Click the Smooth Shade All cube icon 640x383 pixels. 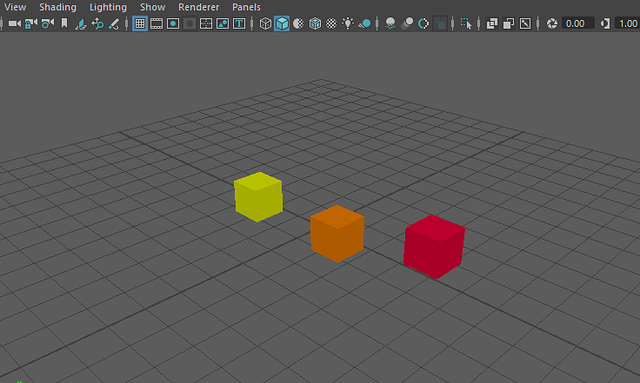(282, 24)
